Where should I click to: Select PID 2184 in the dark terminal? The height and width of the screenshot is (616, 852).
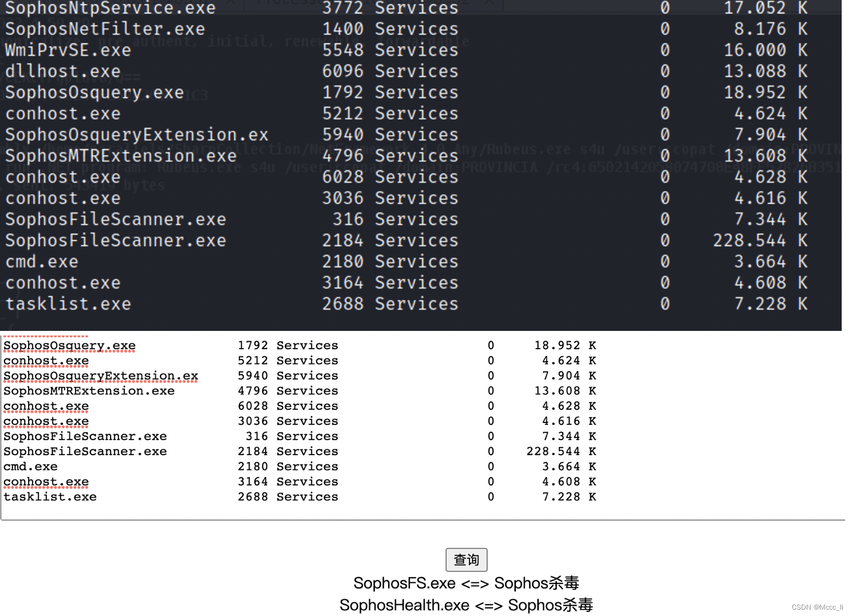point(342,241)
